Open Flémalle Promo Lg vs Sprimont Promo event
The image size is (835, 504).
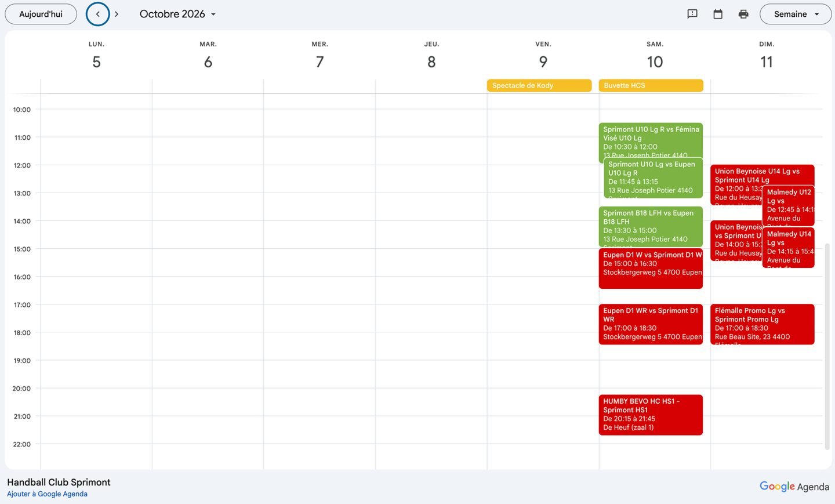pos(763,324)
